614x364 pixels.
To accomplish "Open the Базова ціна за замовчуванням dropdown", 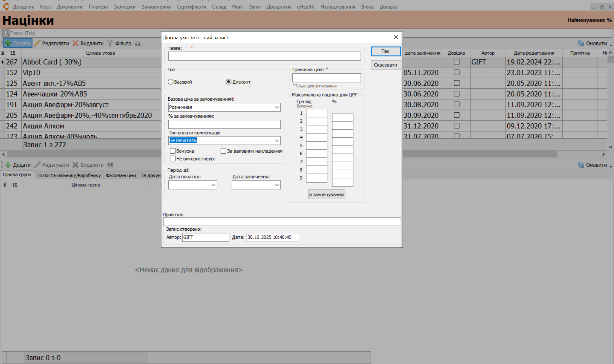I will [277, 107].
